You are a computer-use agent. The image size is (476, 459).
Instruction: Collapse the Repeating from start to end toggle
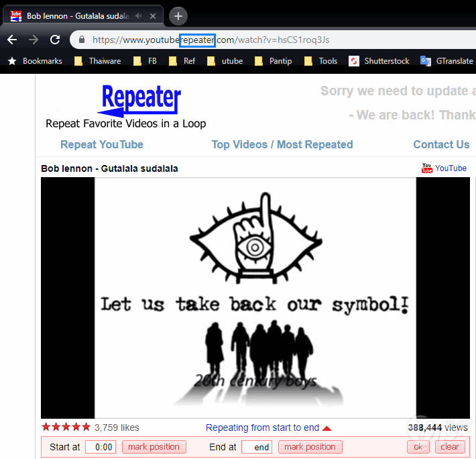269,427
